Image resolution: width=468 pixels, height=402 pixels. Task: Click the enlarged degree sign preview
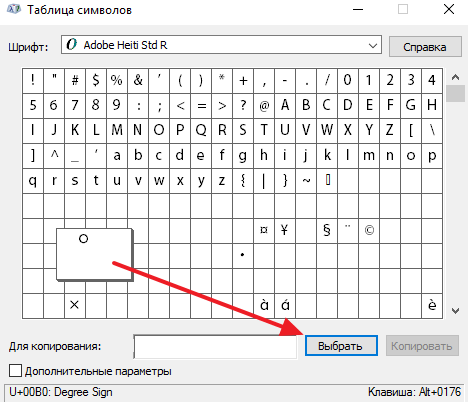[94, 254]
